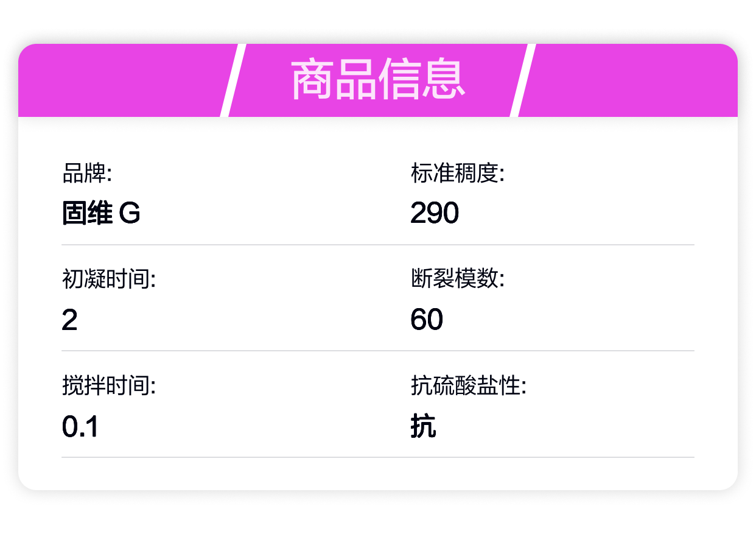Select the 搅拌时间 label

(110, 385)
